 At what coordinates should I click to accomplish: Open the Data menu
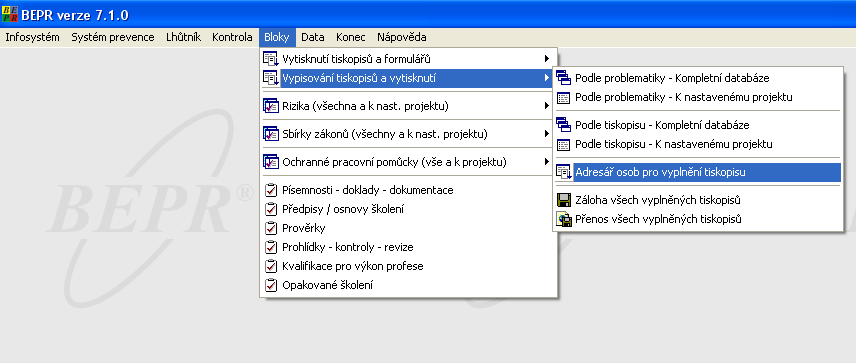(313, 38)
